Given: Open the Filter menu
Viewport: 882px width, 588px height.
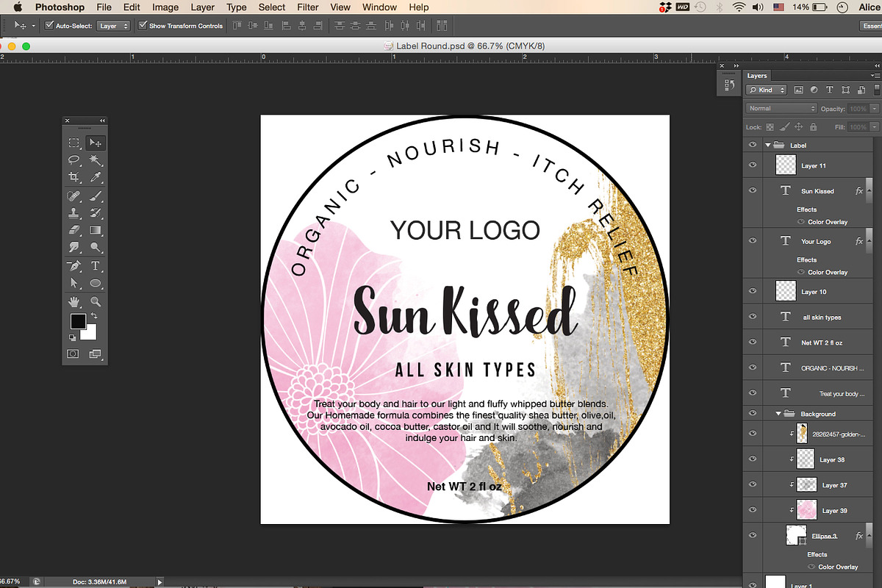Looking at the screenshot, I should tap(308, 7).
